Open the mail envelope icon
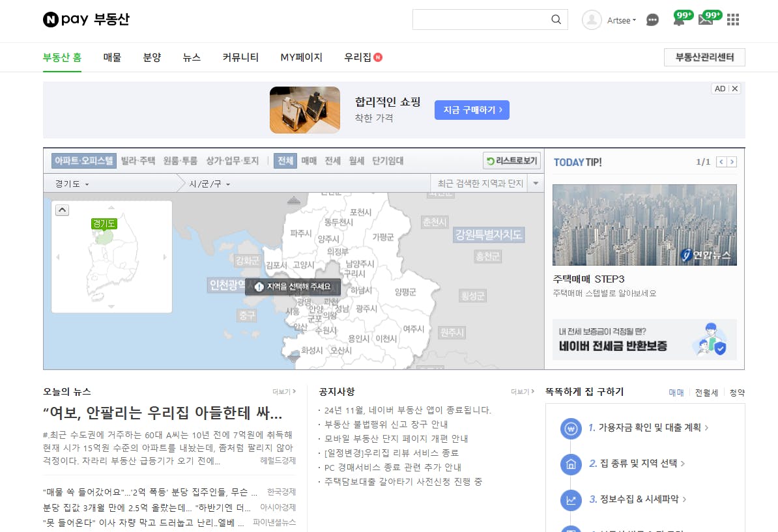This screenshot has width=778, height=532. tap(705, 20)
